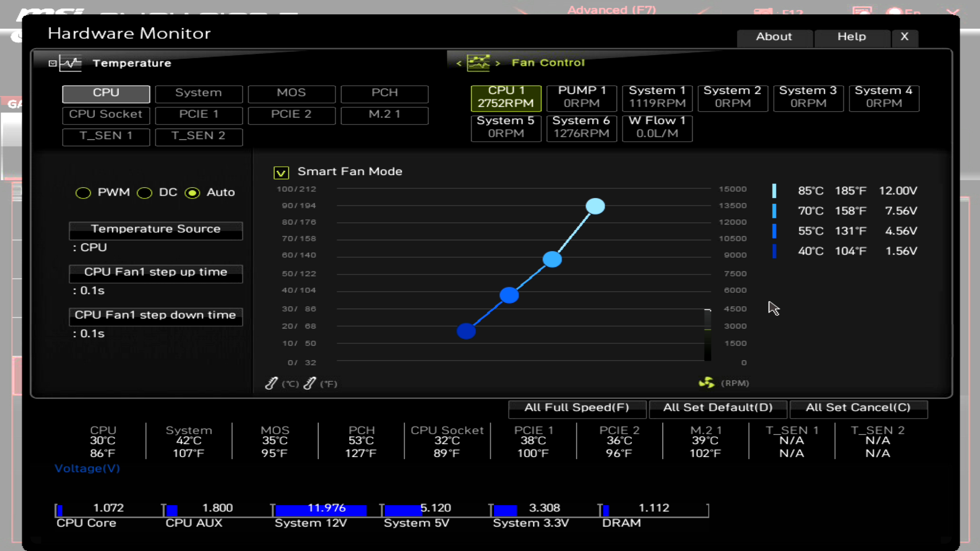Click the Celsius thermometer icon
The width and height of the screenshot is (980, 551).
271,383
